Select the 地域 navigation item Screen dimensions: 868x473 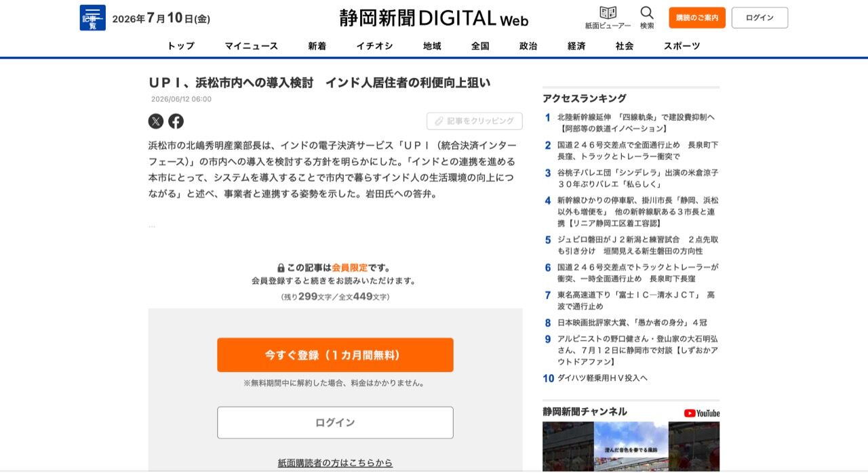click(432, 46)
